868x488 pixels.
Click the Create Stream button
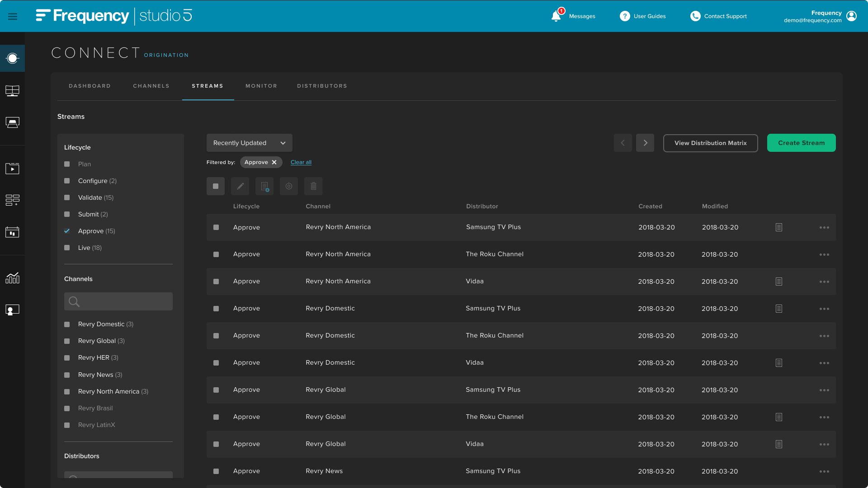[801, 143]
